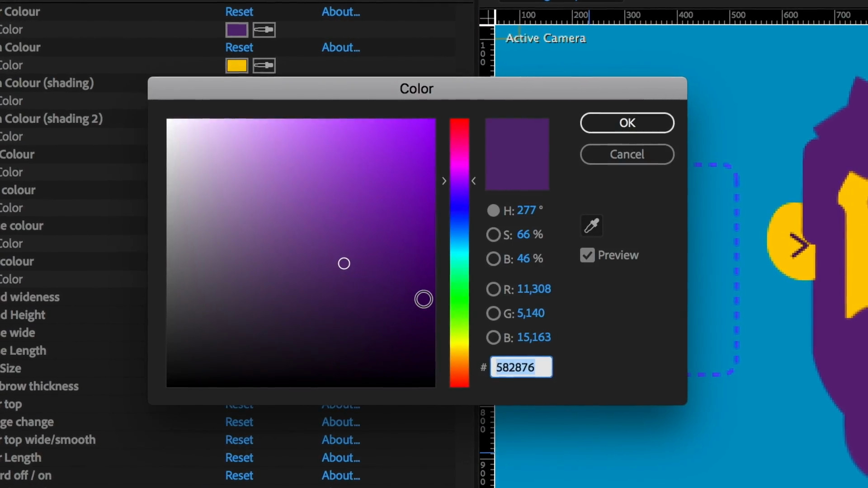The height and width of the screenshot is (488, 868).
Task: Click Reset in the top Colour row
Action: click(x=239, y=12)
